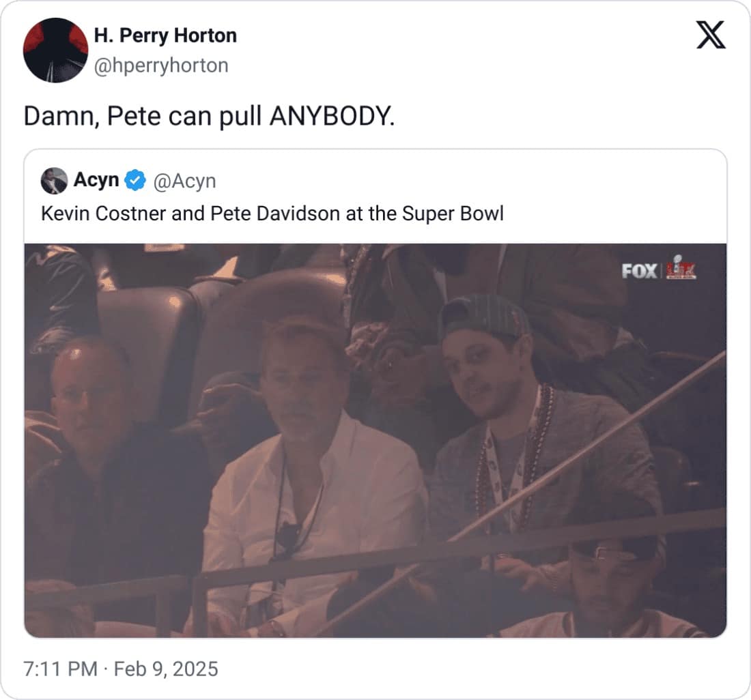This screenshot has width=751, height=700.
Task: Select the Acyn display name
Action: [96, 181]
